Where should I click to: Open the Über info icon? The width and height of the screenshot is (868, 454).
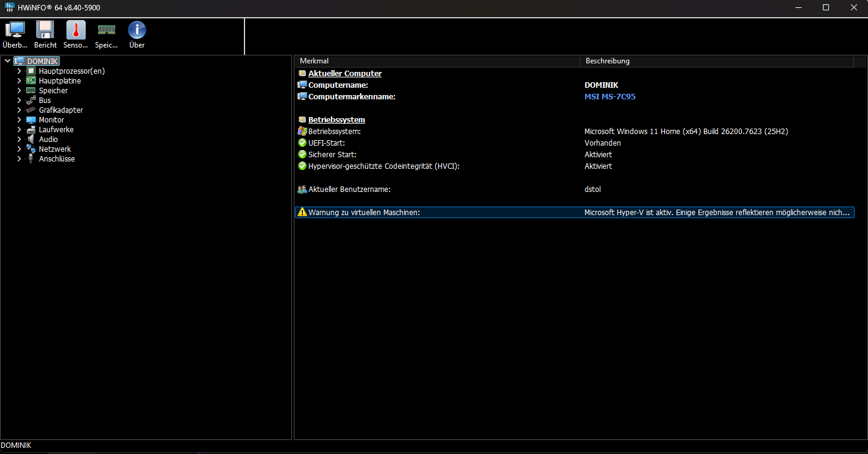pos(137,30)
